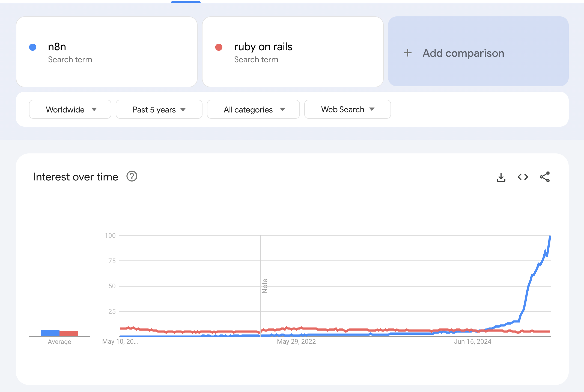
Task: Edit the n8n search term
Action: click(57, 47)
